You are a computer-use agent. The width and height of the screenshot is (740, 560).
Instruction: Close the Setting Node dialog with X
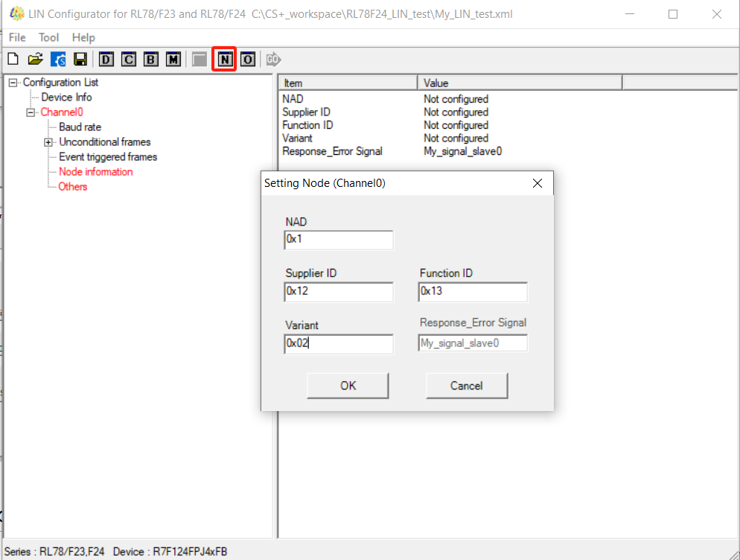pyautogui.click(x=537, y=183)
